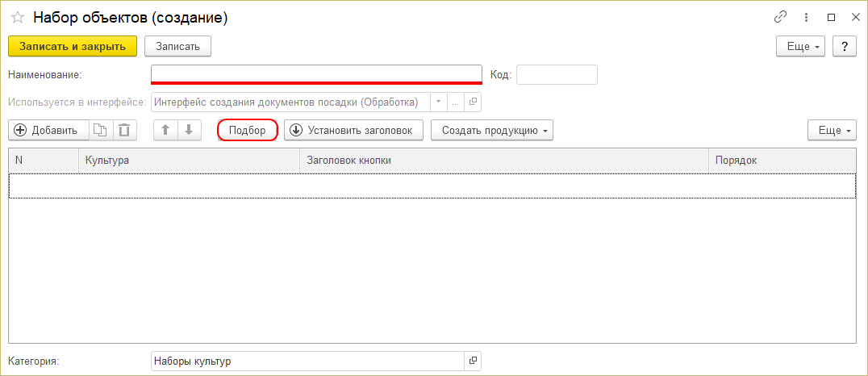The image size is (868, 376).
Task: Click Установить заголовок button
Action: coord(353,130)
